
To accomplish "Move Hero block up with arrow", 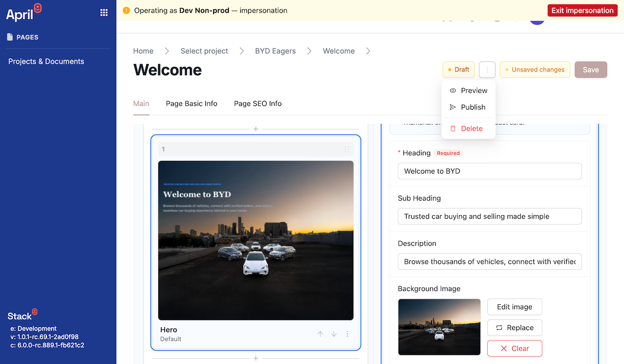I will [320, 334].
